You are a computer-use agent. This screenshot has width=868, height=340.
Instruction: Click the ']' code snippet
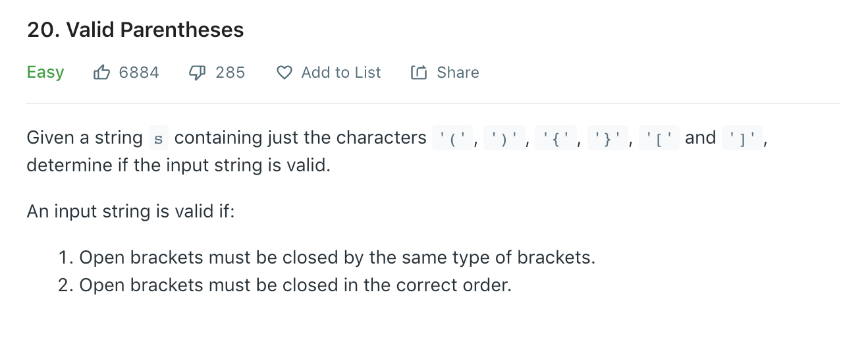point(742,138)
